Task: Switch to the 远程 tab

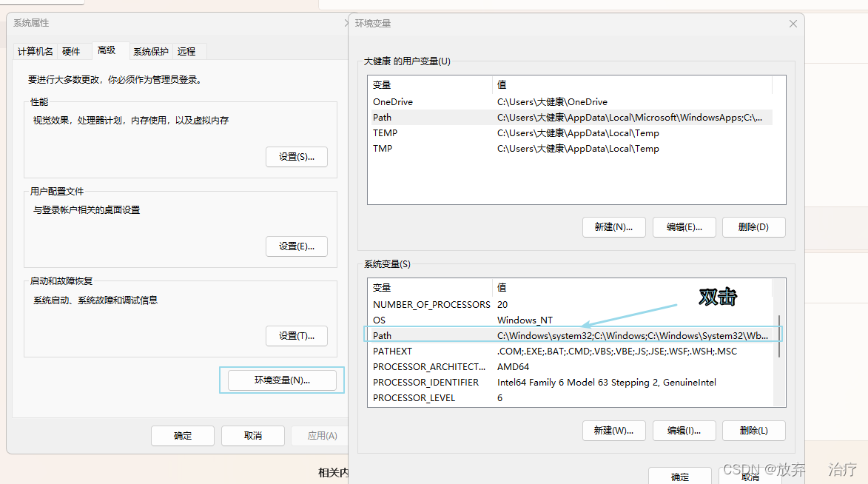Action: pos(186,52)
